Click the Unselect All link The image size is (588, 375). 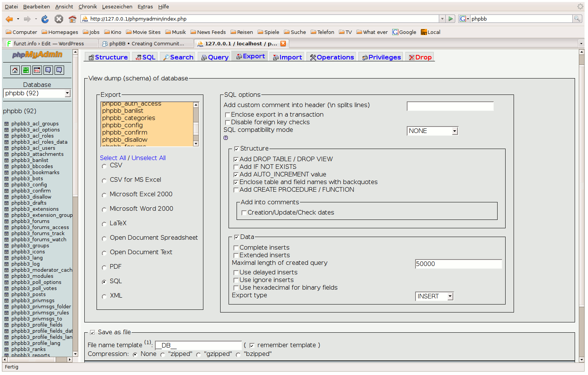pos(148,158)
